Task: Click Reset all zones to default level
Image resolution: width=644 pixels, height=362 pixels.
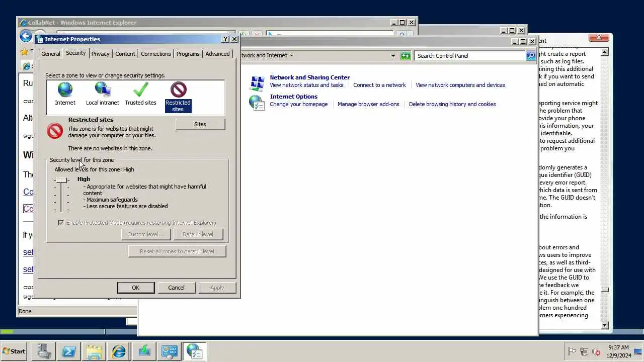Action: pyautogui.click(x=177, y=251)
